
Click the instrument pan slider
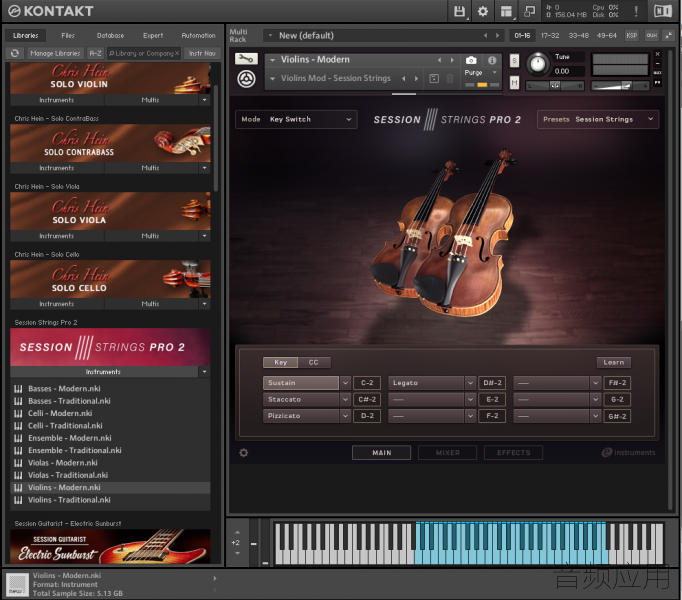(555, 86)
